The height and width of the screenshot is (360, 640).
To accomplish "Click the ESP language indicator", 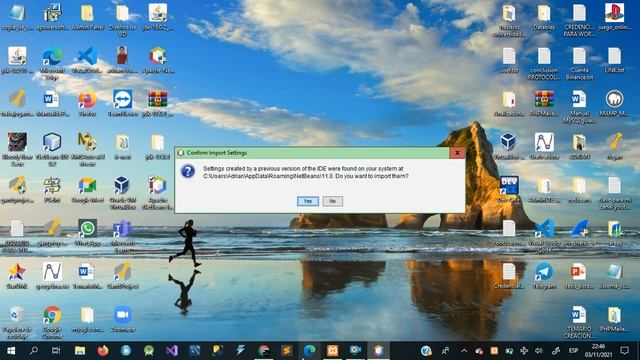I will click(573, 351).
